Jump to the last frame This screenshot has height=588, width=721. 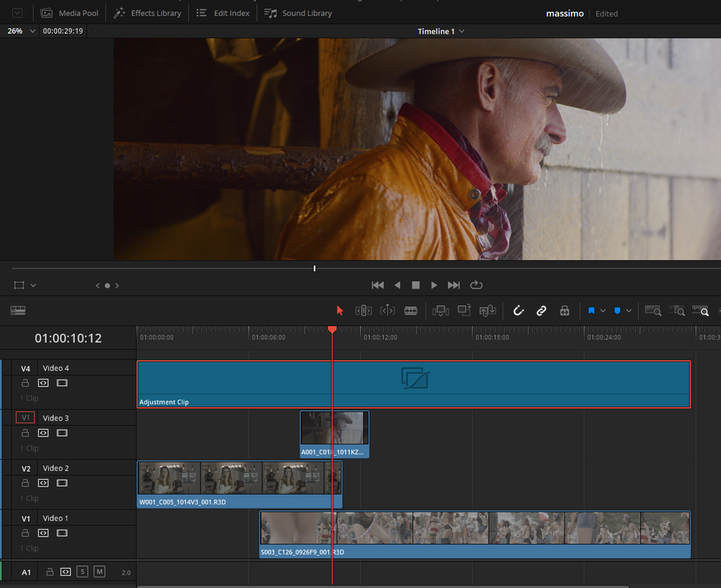click(453, 285)
